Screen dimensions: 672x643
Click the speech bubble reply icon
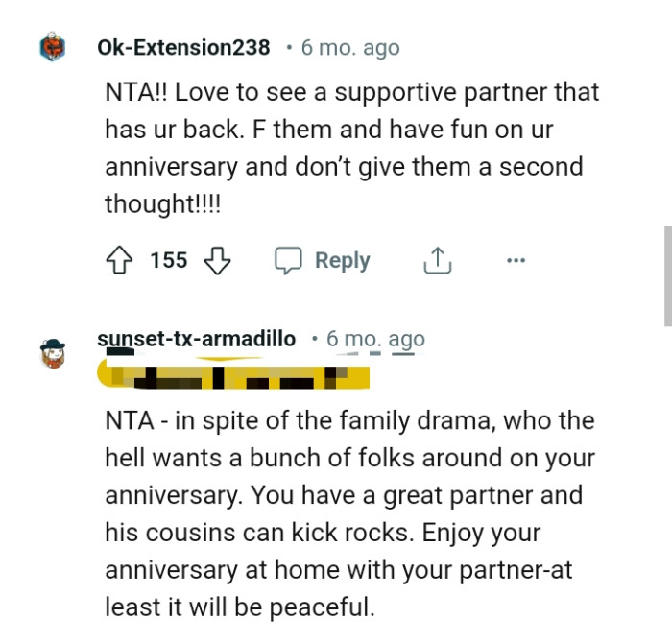288,260
